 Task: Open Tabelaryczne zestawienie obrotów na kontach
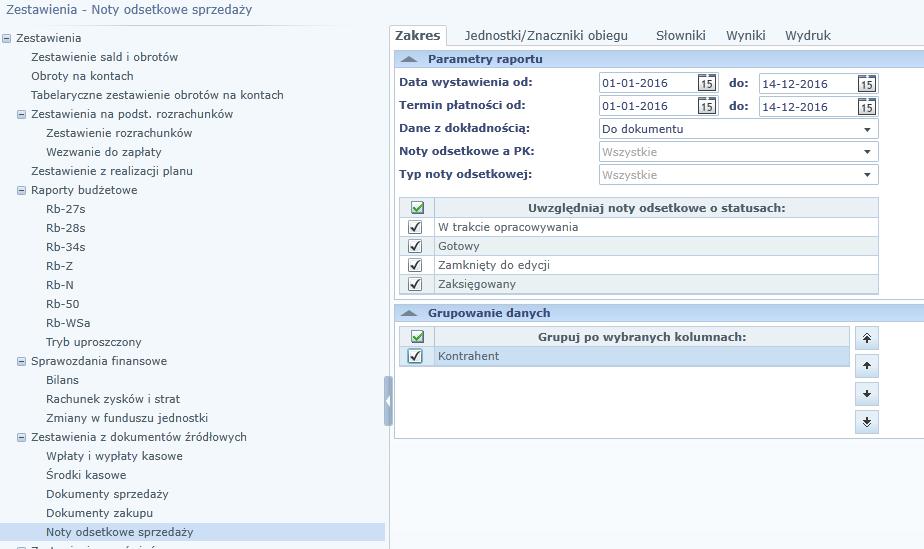coord(157,95)
